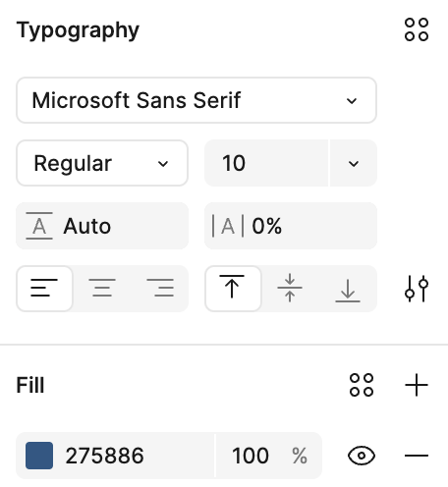Select text align center
448x487 pixels.
(102, 289)
